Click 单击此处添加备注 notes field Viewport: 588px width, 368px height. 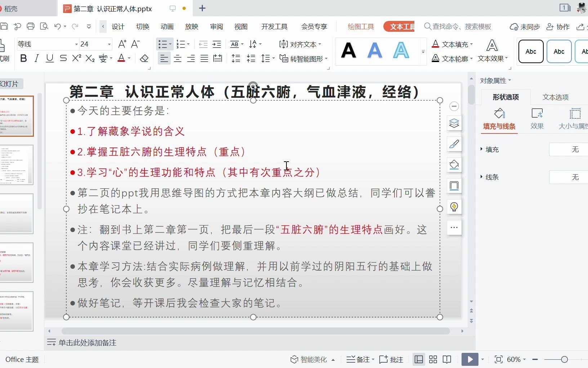pos(88,343)
